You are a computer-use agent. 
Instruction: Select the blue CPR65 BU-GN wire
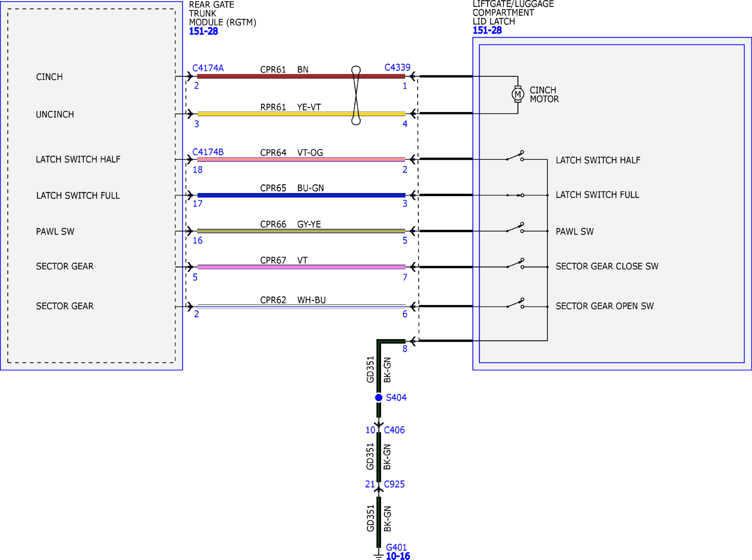coord(301,195)
